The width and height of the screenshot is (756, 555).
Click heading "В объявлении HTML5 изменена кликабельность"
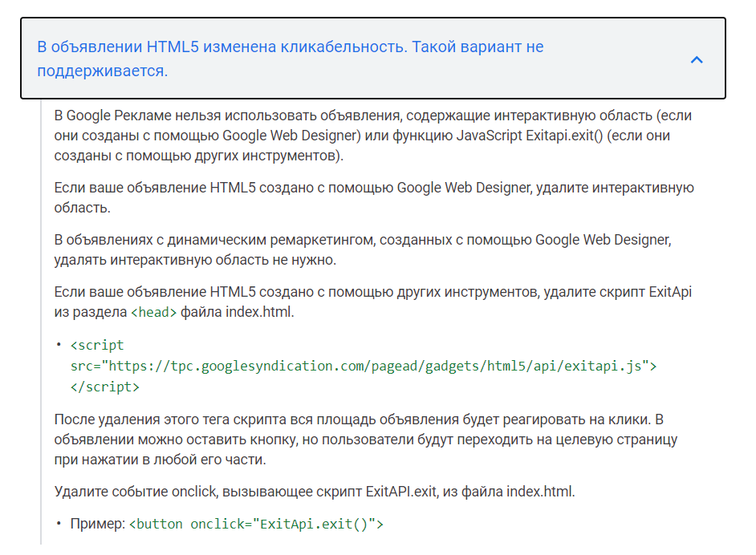coord(291,59)
